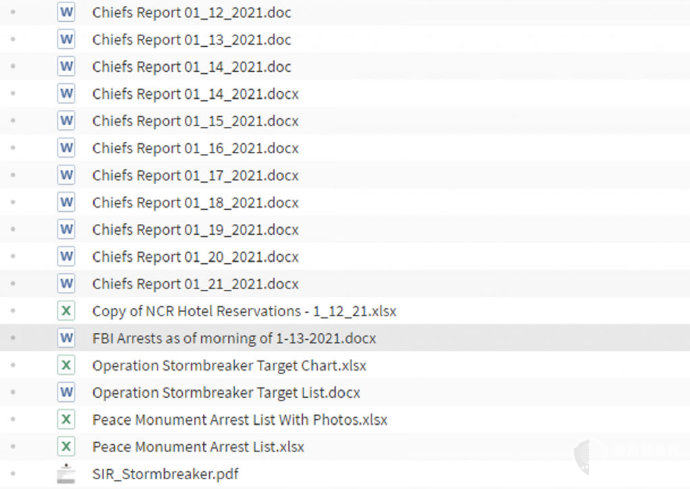This screenshot has width=690, height=489.
Task: Open Chiefs Report 01_18_2021.docx
Action: [195, 202]
